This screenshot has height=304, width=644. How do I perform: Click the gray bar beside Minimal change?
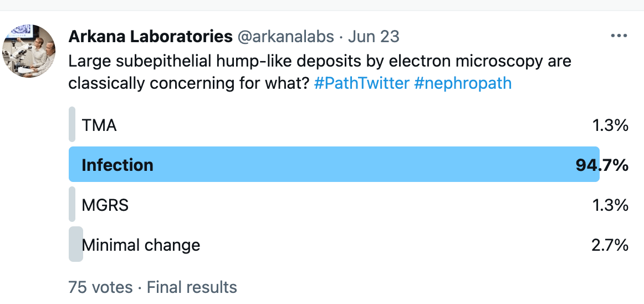(x=75, y=244)
